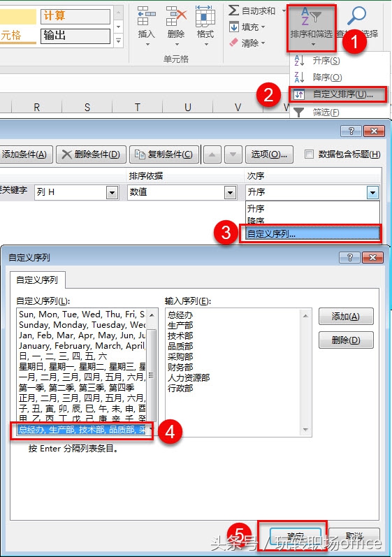392x557 pixels.
Task: Select Jan, Feb, Mar list entry
Action: coord(82,335)
